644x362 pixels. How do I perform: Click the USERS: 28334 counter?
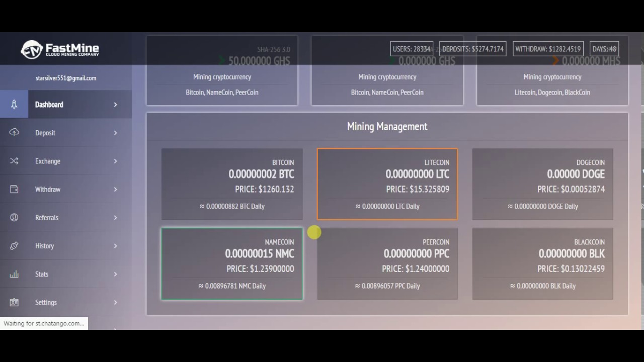tap(412, 49)
